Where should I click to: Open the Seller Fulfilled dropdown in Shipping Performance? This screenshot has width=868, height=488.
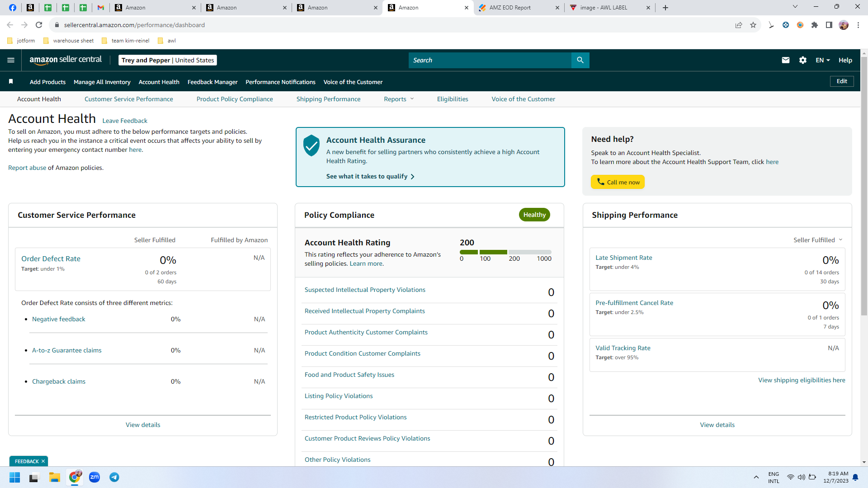(x=818, y=240)
